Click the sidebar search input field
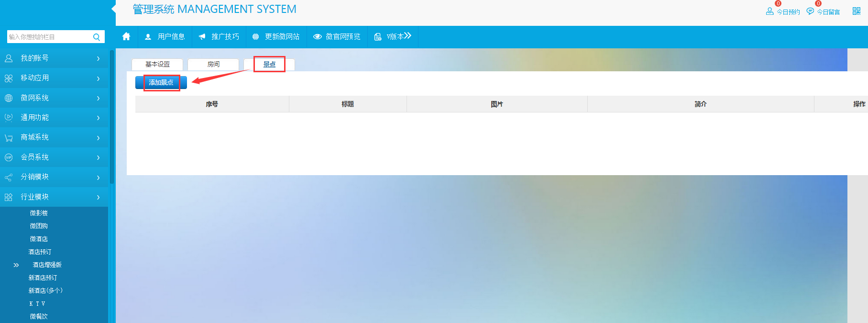Screen dimensions: 868x323 (48, 37)
